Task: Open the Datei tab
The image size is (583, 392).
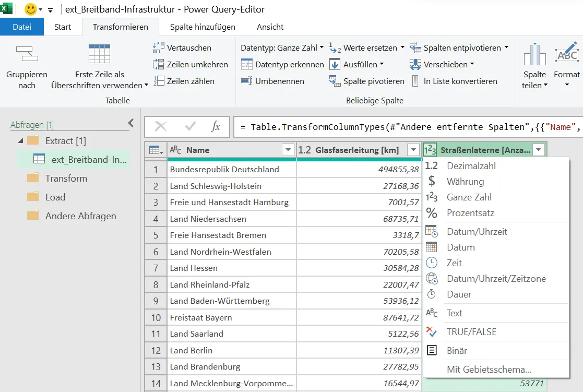Action: (22, 27)
